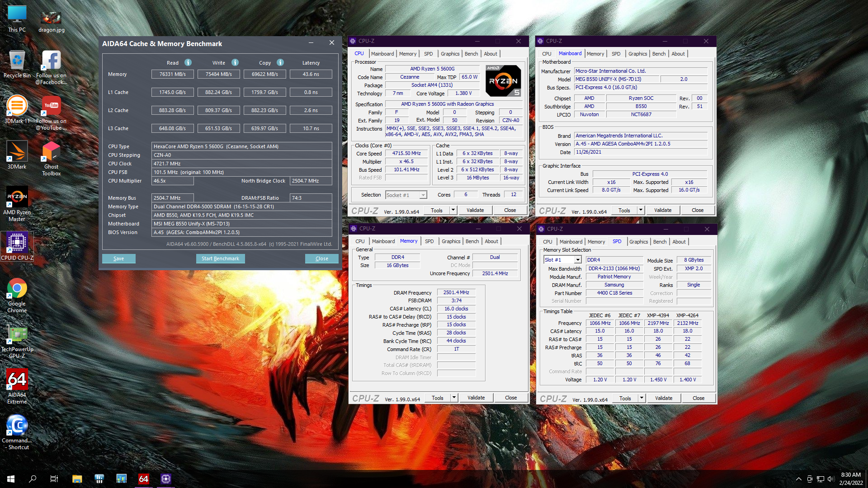868x488 pixels.
Task: Open taskbar clock and date
Action: pos(851,479)
